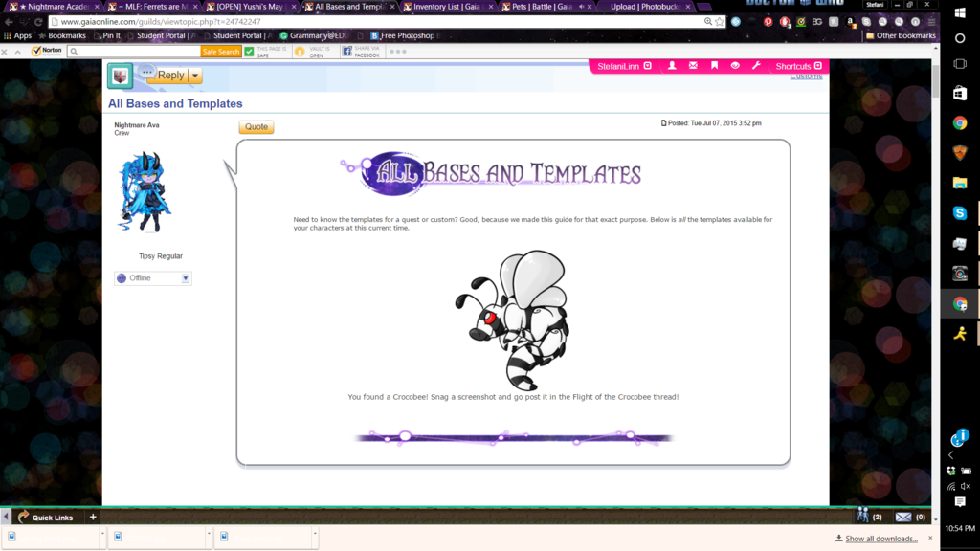Click the Share via Facebook icon
980x551 pixels.
[x=346, y=52]
